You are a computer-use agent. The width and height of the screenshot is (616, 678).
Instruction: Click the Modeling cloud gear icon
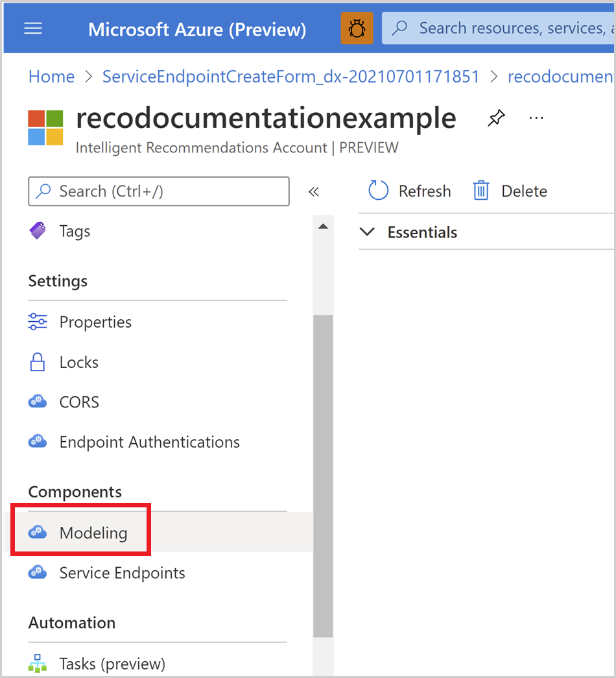coord(38,532)
